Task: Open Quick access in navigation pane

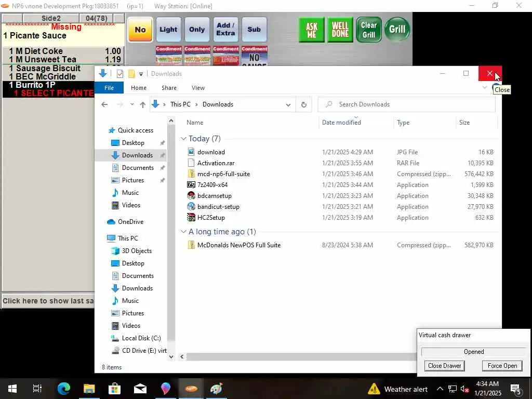Action: [136, 130]
